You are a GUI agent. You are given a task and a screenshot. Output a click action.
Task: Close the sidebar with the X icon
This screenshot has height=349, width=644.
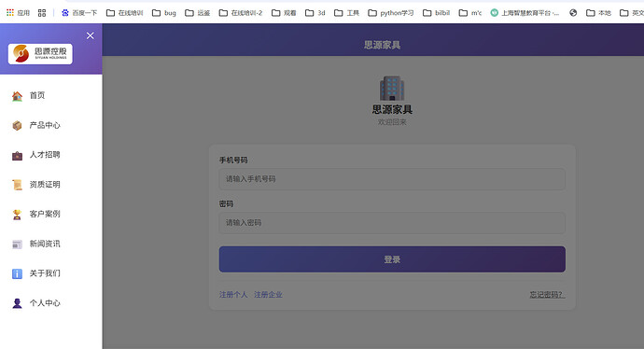click(x=91, y=35)
